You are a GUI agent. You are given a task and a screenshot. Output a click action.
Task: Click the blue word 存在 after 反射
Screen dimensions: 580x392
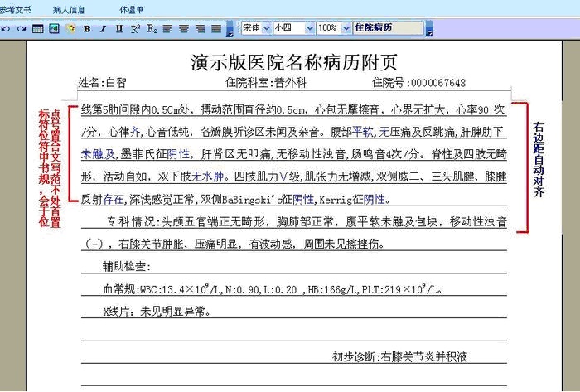pyautogui.click(x=113, y=200)
